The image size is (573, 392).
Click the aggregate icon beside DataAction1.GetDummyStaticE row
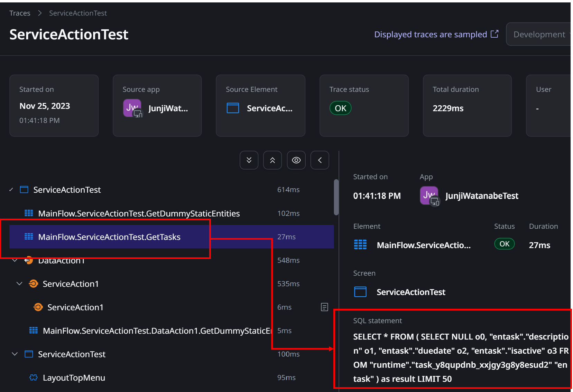pos(34,331)
